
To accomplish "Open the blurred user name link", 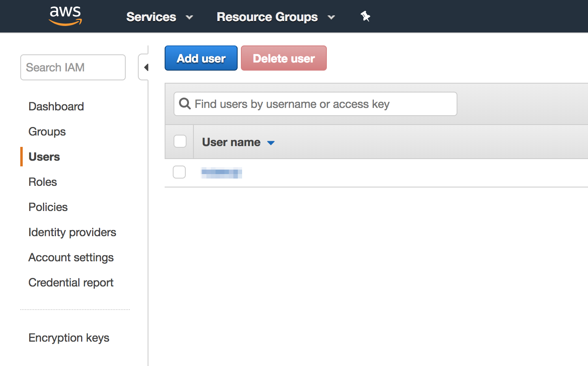I will point(221,173).
